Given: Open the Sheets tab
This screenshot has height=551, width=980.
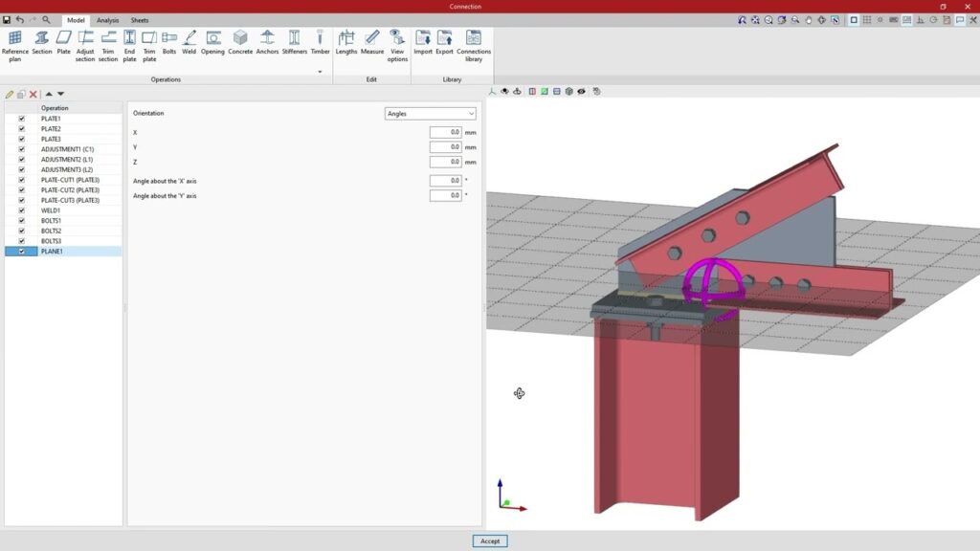Looking at the screenshot, I should click(x=140, y=20).
